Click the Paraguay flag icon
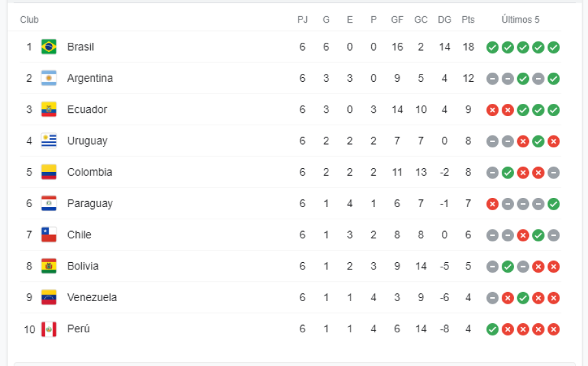This screenshot has width=588, height=366. tap(49, 203)
